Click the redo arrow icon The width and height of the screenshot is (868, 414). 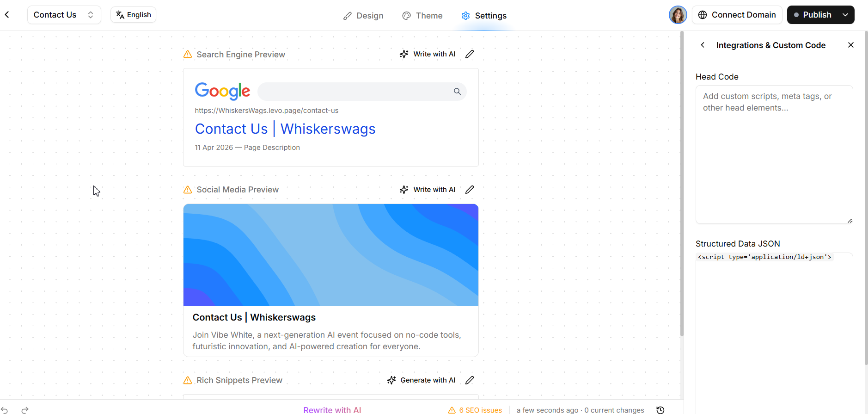pos(25,410)
